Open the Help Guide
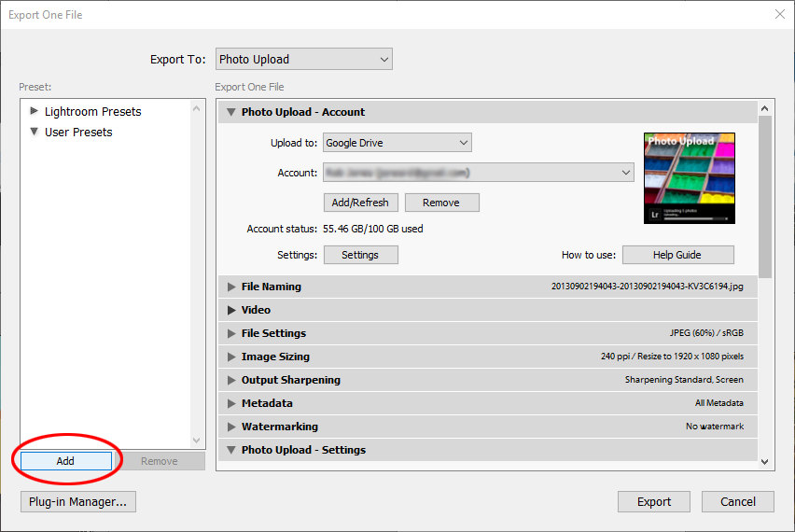Image resolution: width=795 pixels, height=532 pixels. pos(677,255)
